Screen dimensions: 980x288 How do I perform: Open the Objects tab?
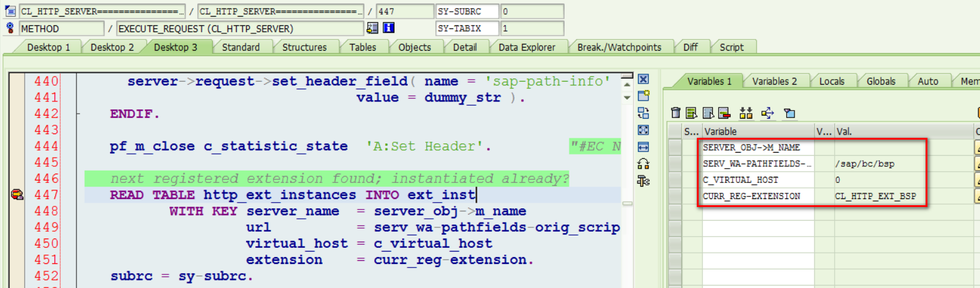[414, 47]
